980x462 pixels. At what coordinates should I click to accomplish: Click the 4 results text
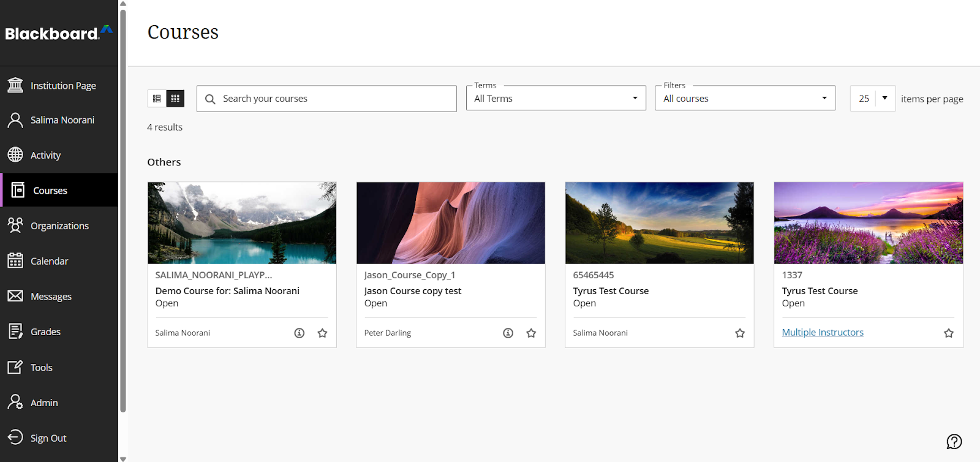165,127
